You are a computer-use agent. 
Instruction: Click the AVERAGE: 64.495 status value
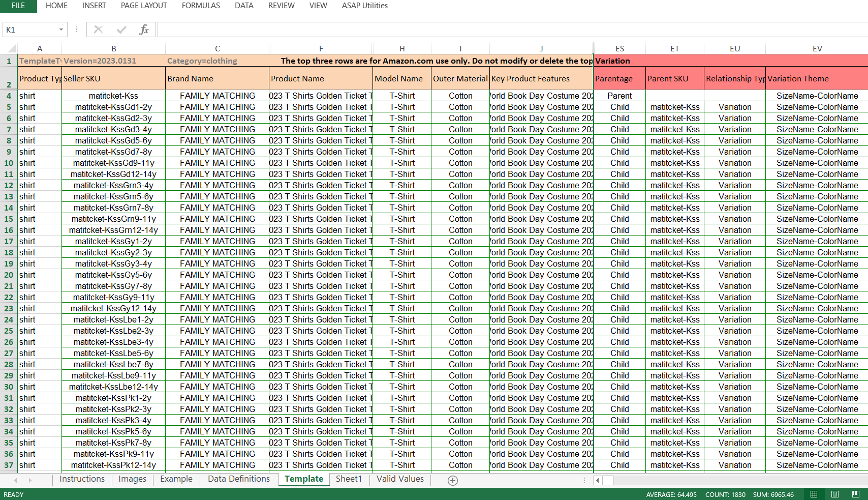[x=671, y=494]
